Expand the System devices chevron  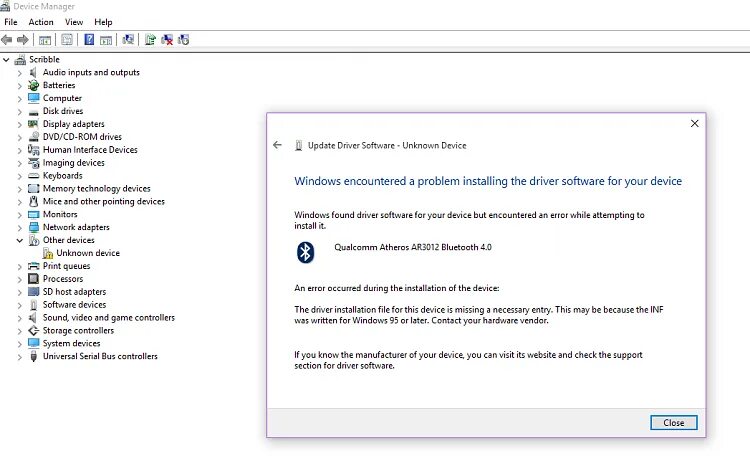(x=19, y=344)
